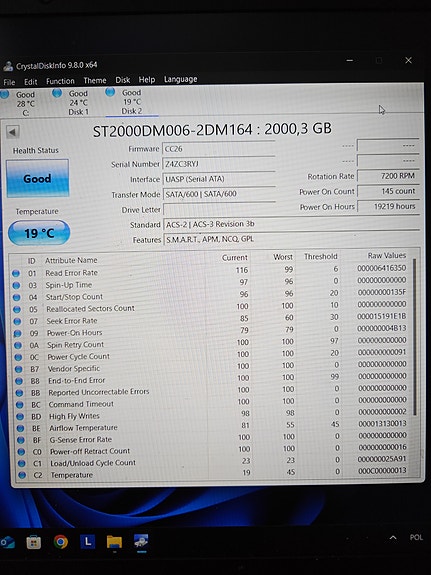Screen dimensions: 431x575
Task: Click the POL input language indicator
Action: (416, 538)
